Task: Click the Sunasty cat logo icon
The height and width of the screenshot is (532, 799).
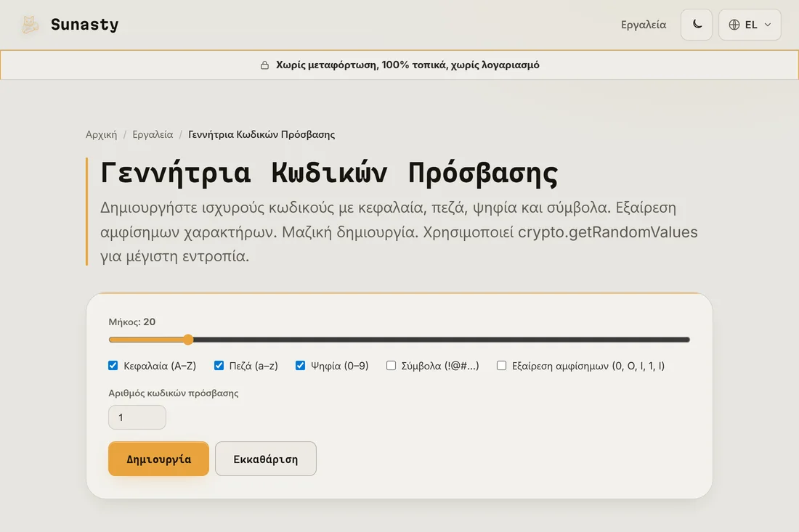Action: (x=30, y=25)
